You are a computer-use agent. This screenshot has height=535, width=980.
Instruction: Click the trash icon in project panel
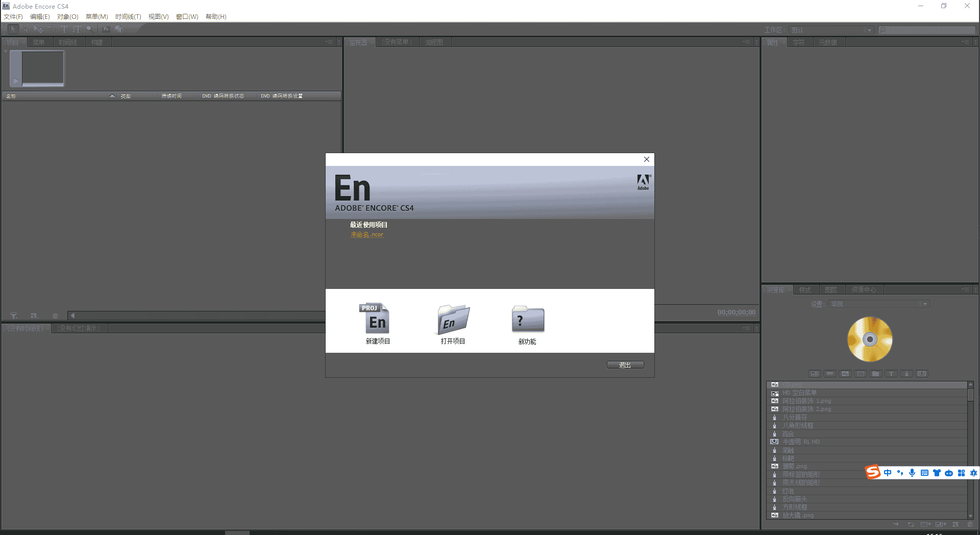tap(55, 316)
